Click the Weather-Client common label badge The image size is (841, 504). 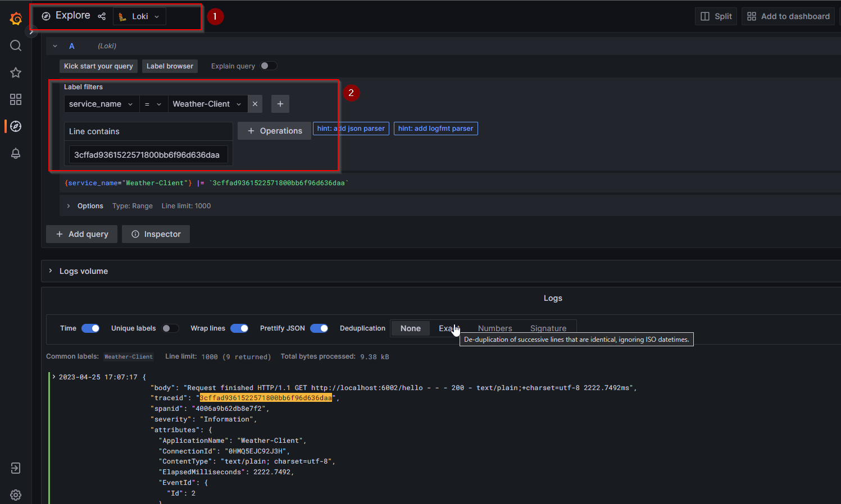pos(129,357)
